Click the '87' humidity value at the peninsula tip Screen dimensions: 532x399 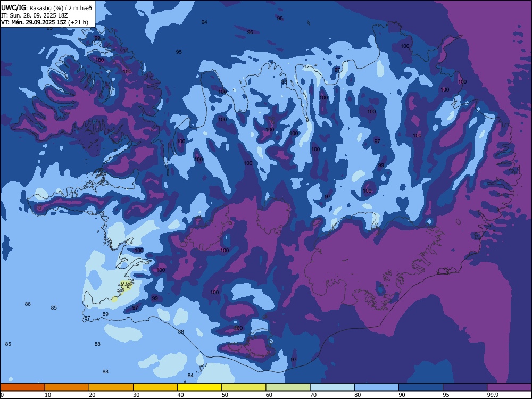[88, 318]
